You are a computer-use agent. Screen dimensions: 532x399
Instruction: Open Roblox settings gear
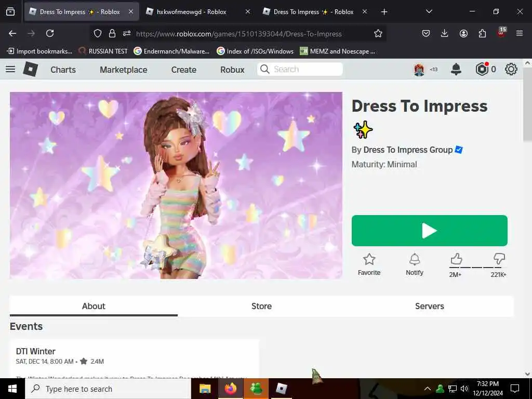point(511,69)
